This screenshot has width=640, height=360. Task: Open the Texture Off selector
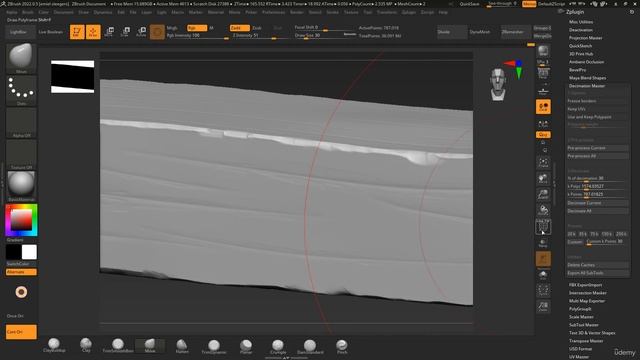coord(21,155)
